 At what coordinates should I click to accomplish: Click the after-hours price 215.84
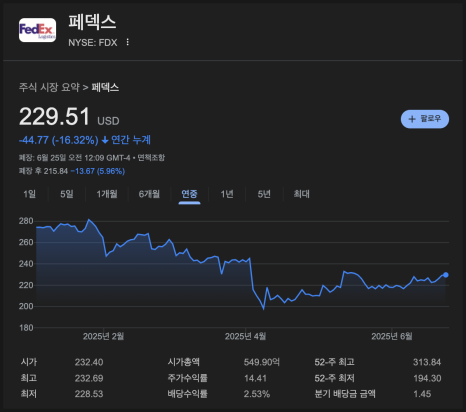coord(56,171)
